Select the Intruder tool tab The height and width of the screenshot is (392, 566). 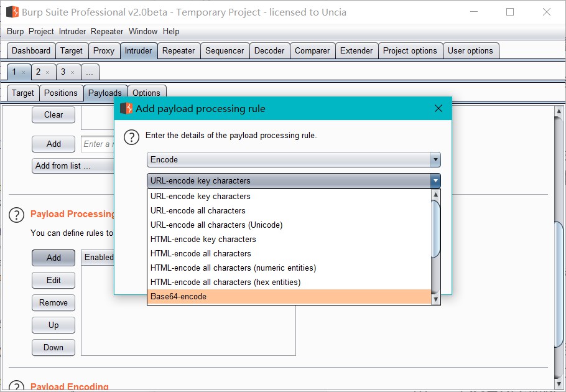138,50
